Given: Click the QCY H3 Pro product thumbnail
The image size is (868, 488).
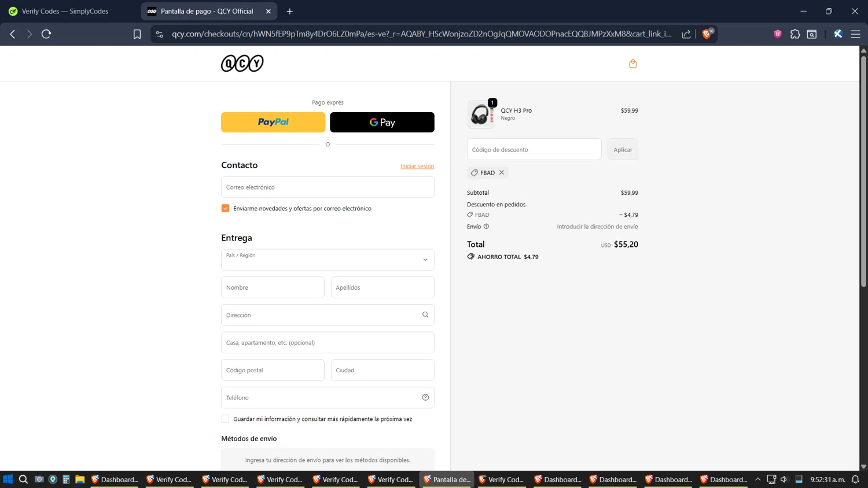Looking at the screenshot, I should [481, 114].
